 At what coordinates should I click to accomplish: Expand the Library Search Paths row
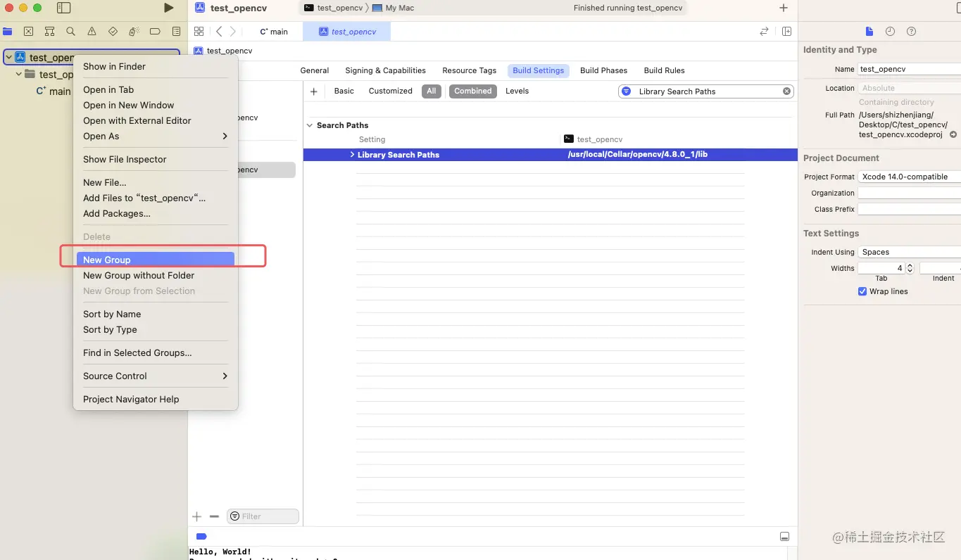pos(352,155)
